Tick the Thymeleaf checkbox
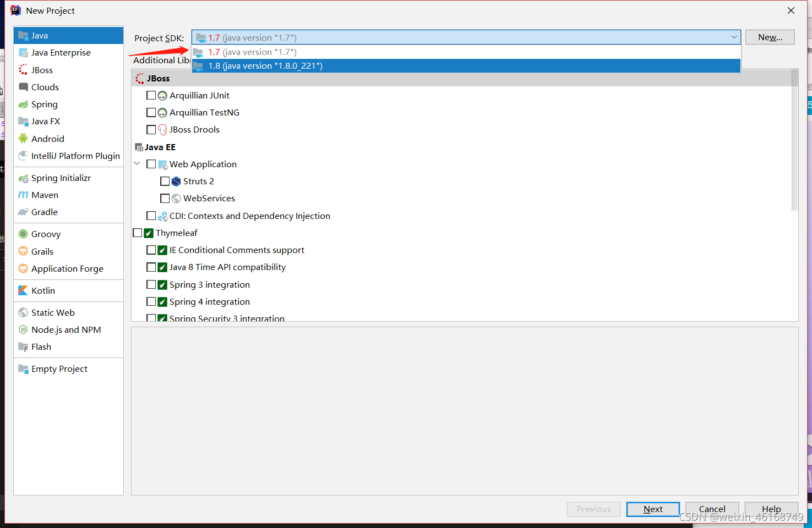Viewport: 812px width, 528px height. [138, 233]
